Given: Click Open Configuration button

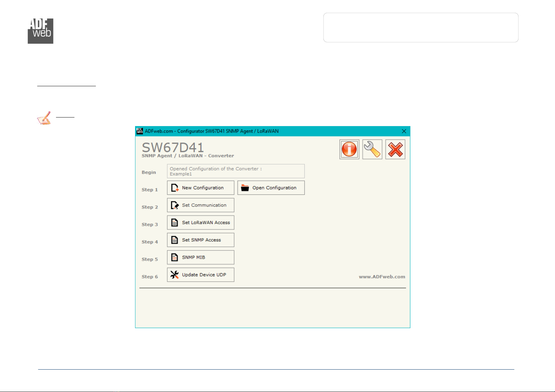Looking at the screenshot, I should (x=271, y=188).
